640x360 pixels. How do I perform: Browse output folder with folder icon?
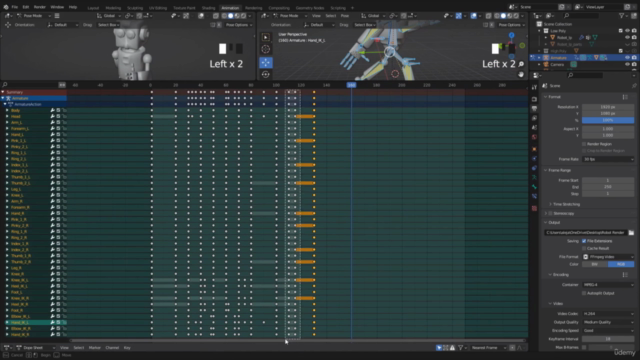(x=631, y=232)
